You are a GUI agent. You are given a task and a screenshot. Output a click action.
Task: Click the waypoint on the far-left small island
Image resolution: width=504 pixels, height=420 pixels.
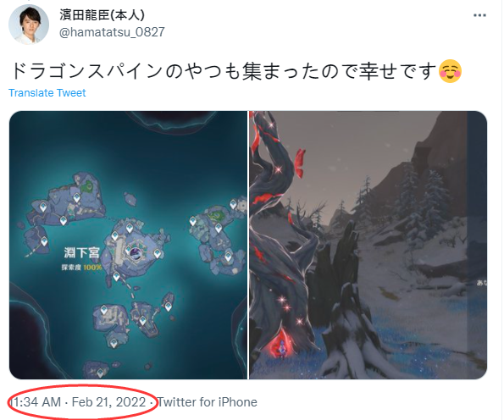coord(44,241)
